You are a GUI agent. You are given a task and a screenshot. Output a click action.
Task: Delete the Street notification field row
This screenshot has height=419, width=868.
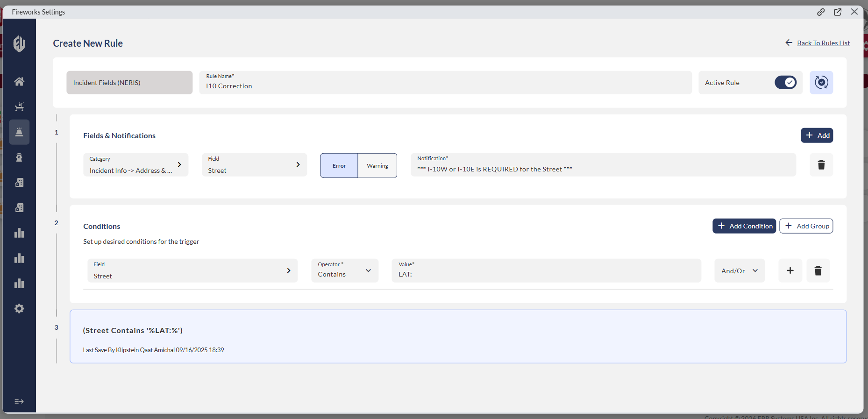click(821, 165)
